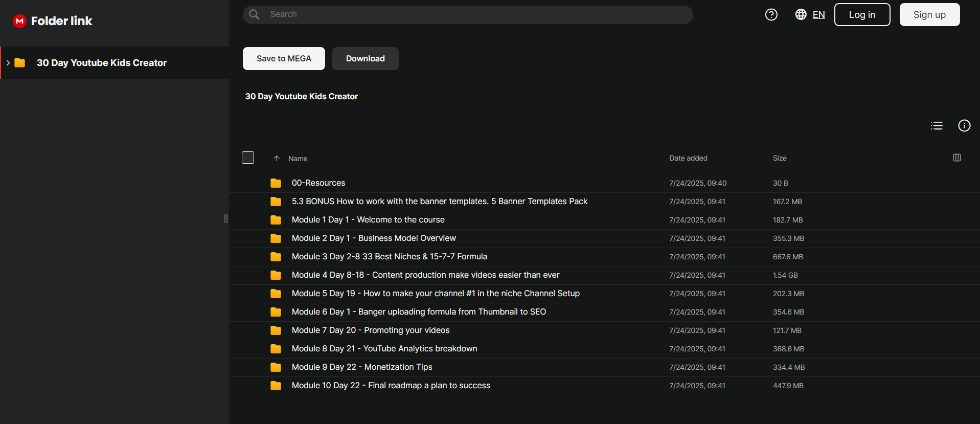Click folder icon of Module 2 Business Model Overview
The height and width of the screenshot is (424, 980).
(x=276, y=238)
